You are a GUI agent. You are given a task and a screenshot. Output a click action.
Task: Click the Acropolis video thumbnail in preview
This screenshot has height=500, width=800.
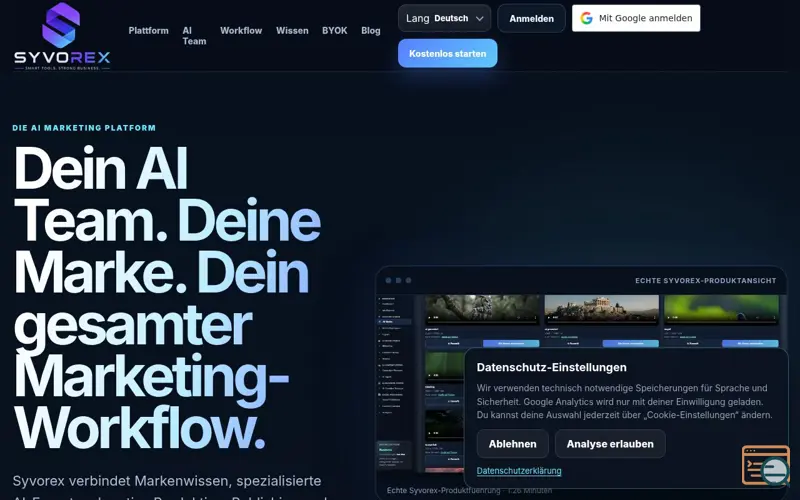pos(602,309)
